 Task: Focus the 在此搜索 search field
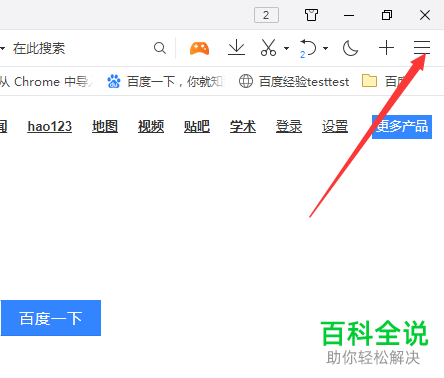click(82, 48)
